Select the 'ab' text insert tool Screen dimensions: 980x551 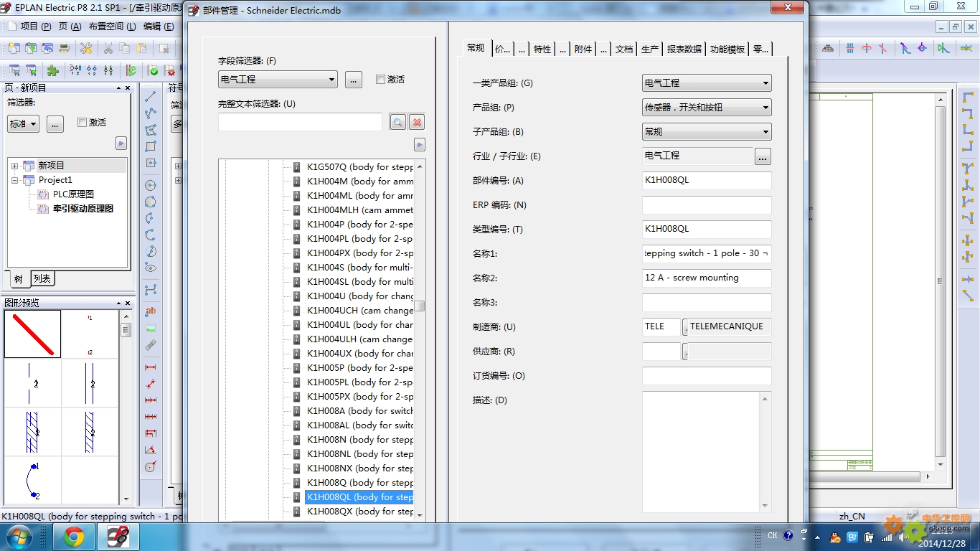pyautogui.click(x=151, y=311)
